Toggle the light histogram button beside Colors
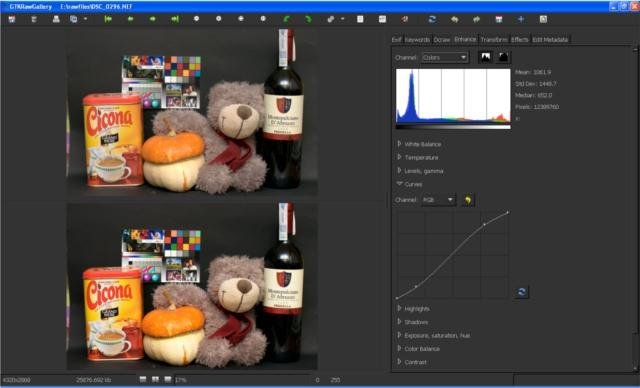The image size is (640, 388). click(486, 57)
